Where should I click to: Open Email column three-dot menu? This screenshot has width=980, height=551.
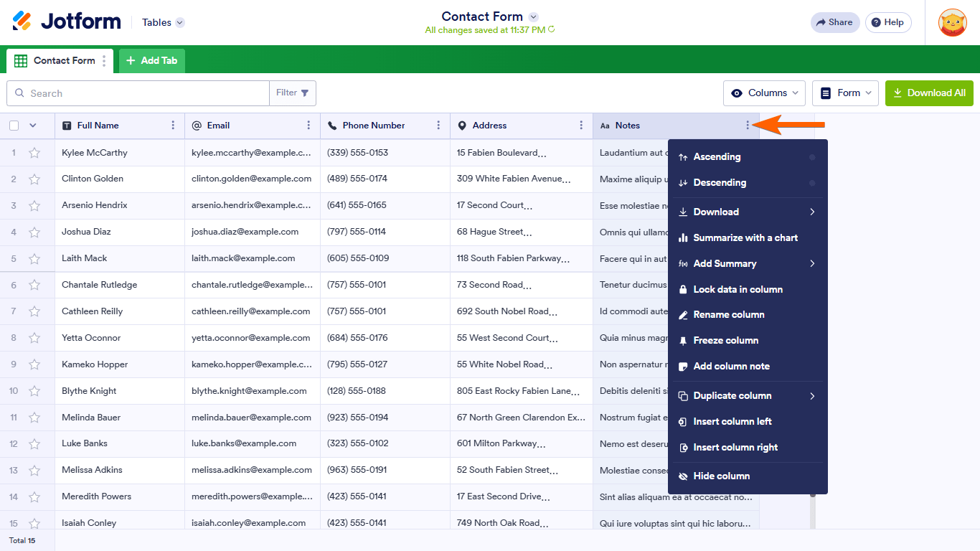[x=308, y=126]
